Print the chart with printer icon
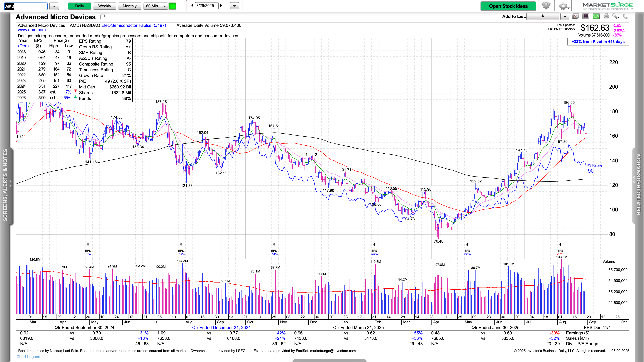 point(606,16)
